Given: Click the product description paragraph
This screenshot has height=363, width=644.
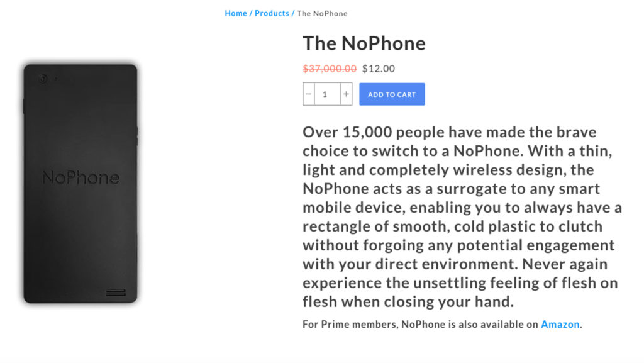Looking at the screenshot, I should pos(462,217).
